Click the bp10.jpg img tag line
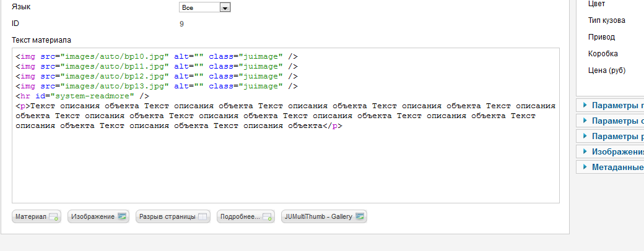The height and width of the screenshot is (251, 644). (x=157, y=57)
